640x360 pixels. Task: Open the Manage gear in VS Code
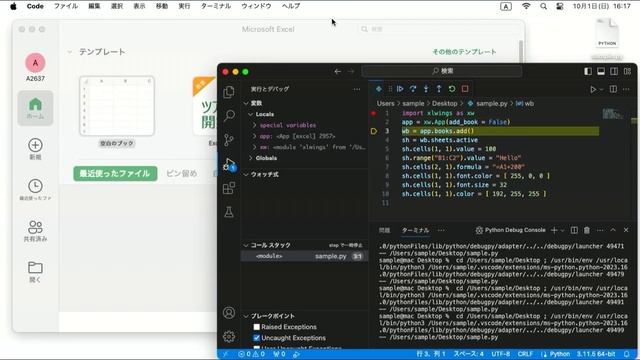click(229, 336)
